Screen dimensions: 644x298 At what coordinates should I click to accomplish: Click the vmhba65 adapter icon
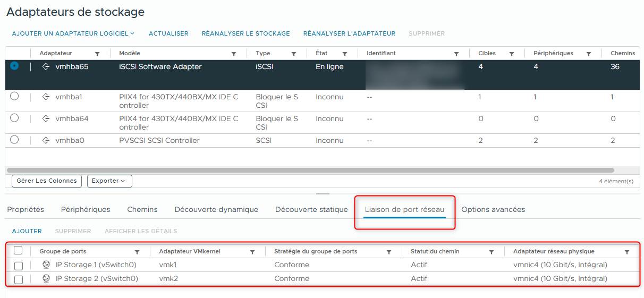click(x=46, y=67)
